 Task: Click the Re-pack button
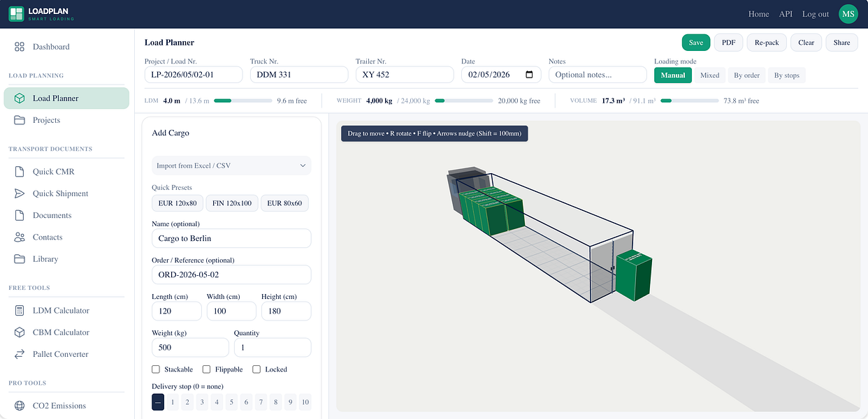(767, 43)
